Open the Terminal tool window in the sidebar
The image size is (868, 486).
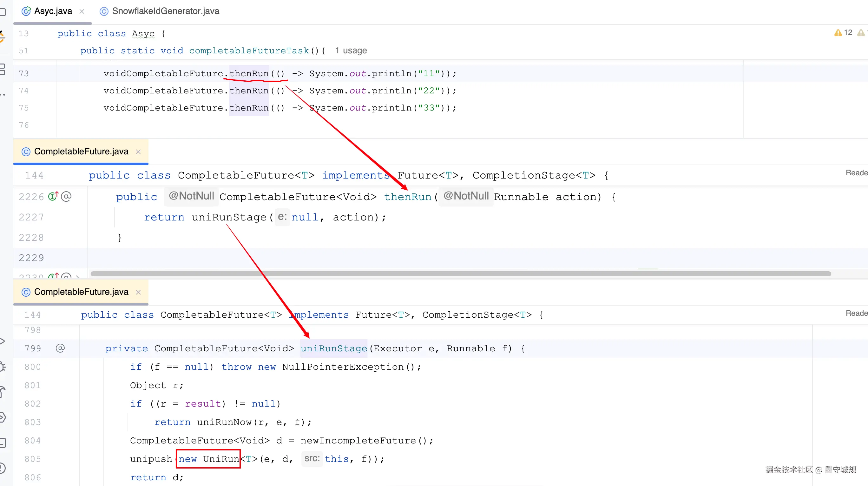pos(2,442)
